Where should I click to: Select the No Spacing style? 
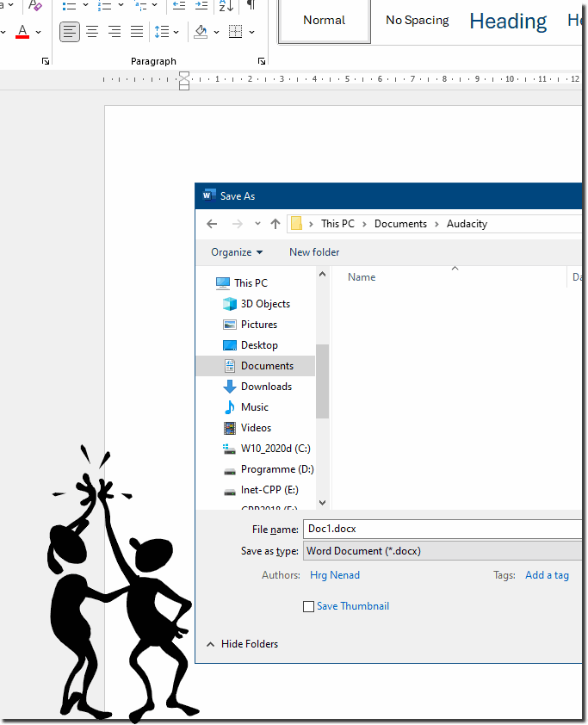tap(417, 21)
